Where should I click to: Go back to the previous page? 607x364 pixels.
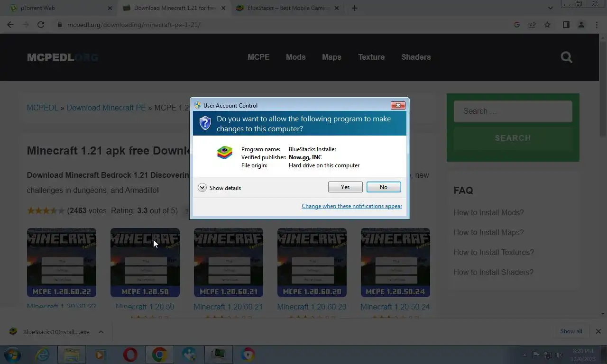coord(10,25)
